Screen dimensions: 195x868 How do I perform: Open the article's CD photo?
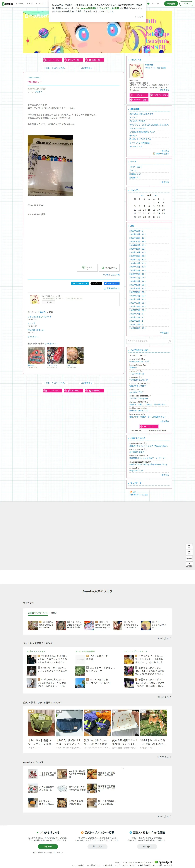click(x=50, y=166)
